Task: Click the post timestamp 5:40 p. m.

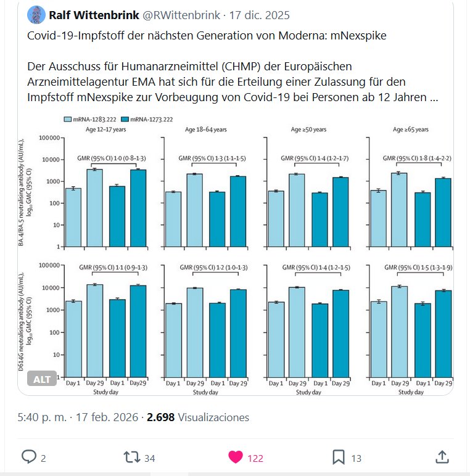Action: (44, 417)
